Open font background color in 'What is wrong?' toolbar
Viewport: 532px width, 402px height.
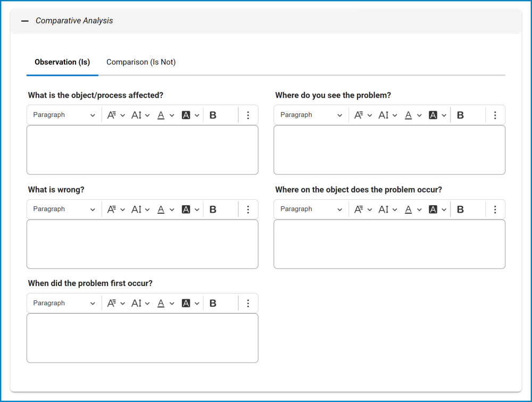(190, 210)
